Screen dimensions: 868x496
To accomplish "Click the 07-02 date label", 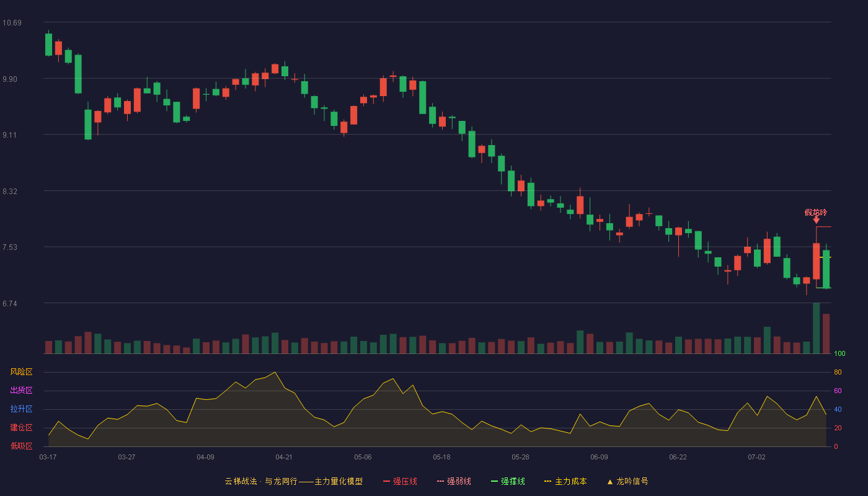I will tap(756, 457).
